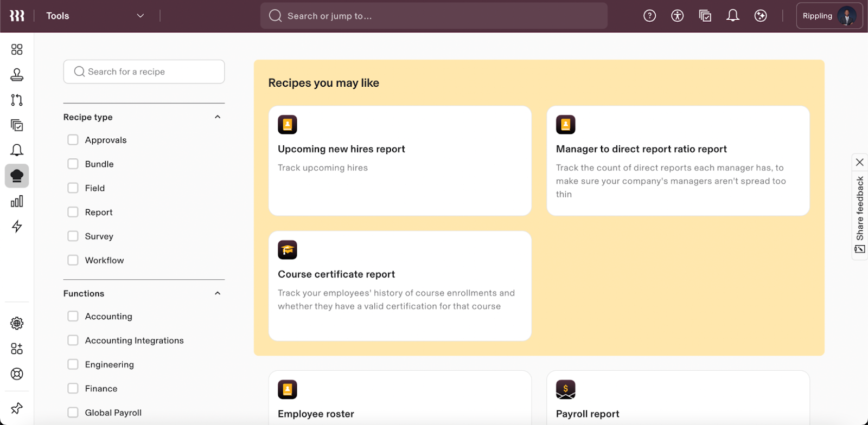Click the AI sparkle icon in top bar
This screenshot has width=868, height=425.
tap(761, 16)
